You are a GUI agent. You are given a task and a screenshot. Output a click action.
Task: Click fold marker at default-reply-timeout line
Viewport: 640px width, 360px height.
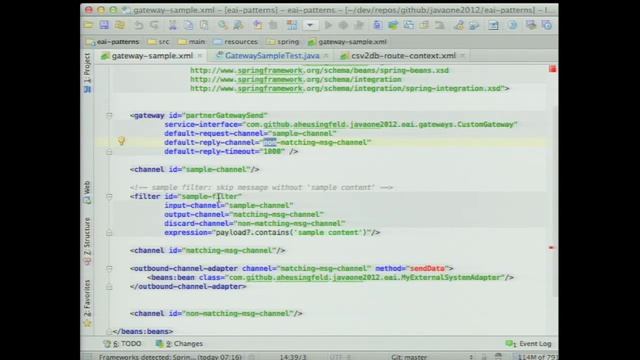tap(109, 152)
